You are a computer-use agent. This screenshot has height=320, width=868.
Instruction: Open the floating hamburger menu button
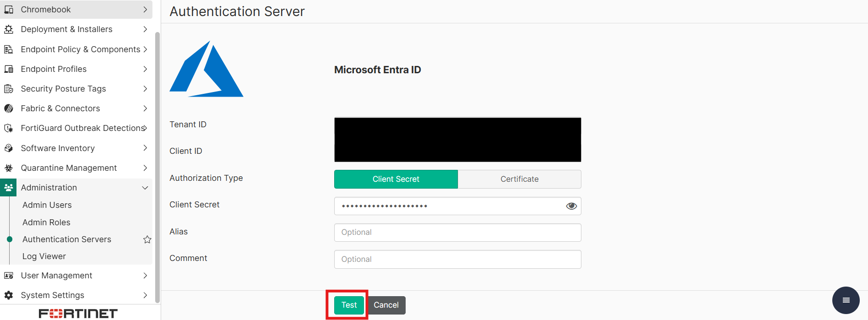(846, 300)
